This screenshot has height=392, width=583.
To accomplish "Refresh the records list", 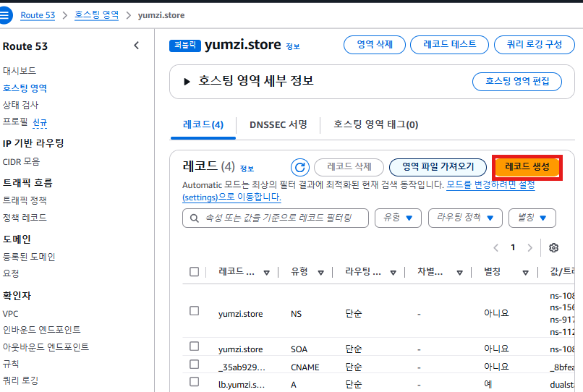I will click(x=300, y=167).
